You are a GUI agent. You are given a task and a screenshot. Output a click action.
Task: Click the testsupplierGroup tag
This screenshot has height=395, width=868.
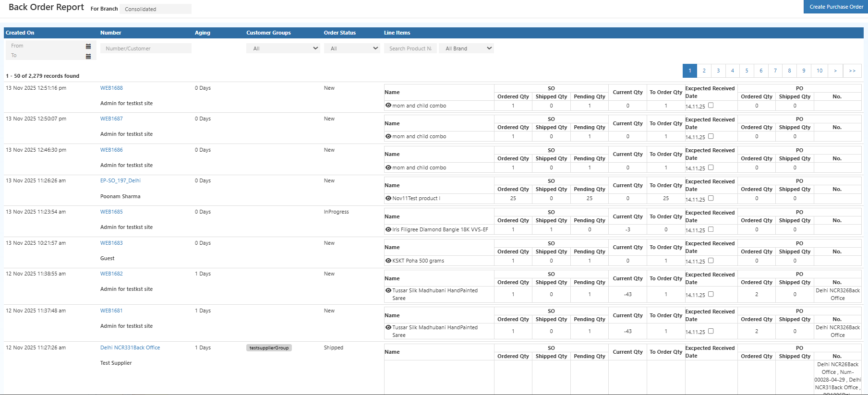click(x=269, y=347)
